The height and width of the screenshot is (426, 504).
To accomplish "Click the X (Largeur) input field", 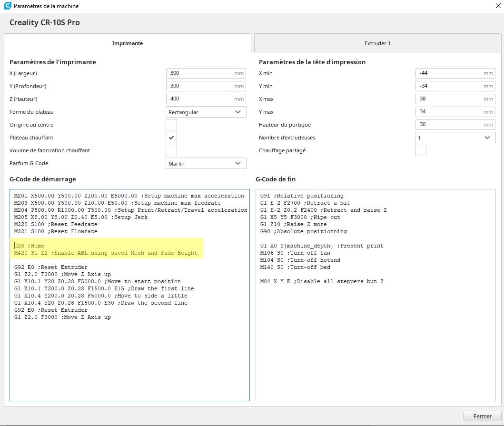I will pos(206,73).
